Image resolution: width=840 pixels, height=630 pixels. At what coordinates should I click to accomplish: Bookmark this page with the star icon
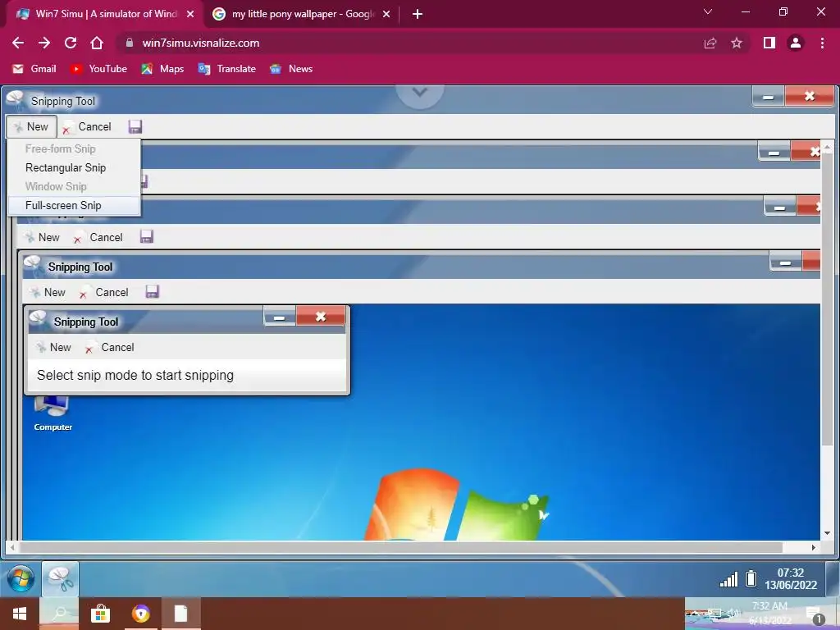point(737,43)
